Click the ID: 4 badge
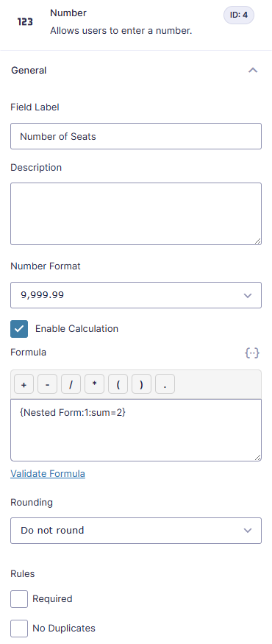 [239, 15]
